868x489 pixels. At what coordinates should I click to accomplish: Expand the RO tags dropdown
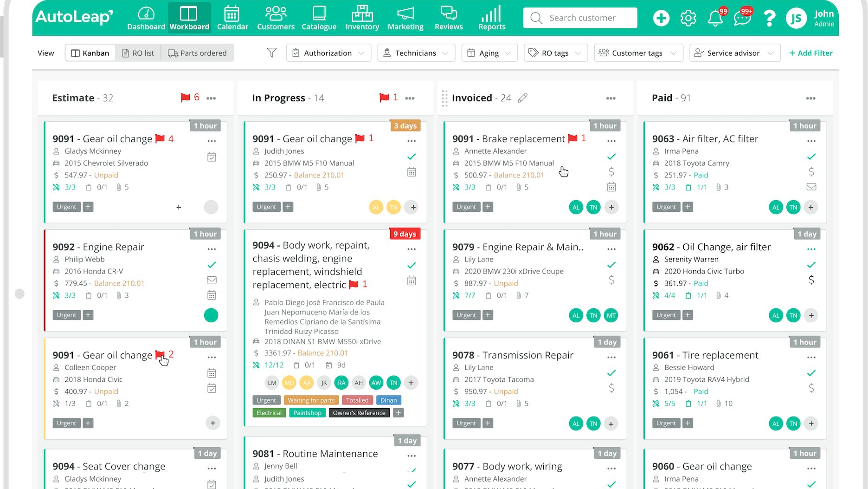tap(556, 53)
